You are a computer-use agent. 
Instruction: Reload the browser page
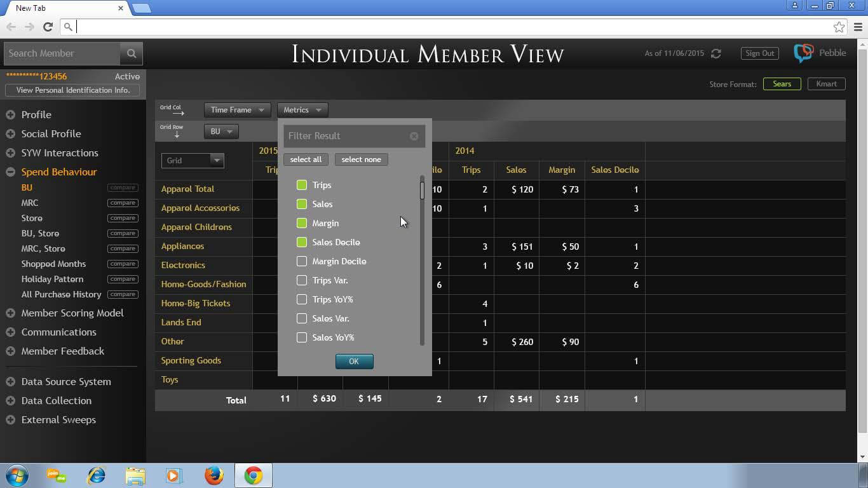click(48, 27)
